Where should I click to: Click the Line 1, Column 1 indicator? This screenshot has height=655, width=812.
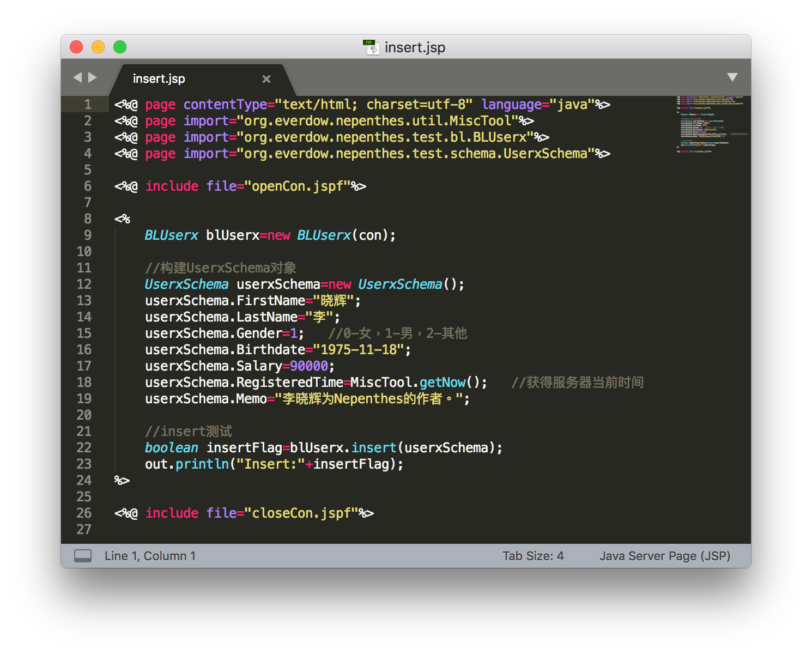pyautogui.click(x=150, y=556)
